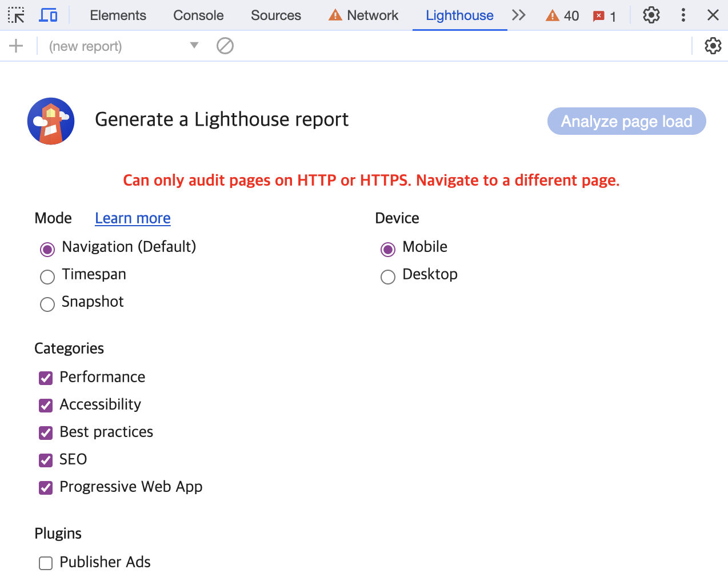
Task: Open the Sources tab
Action: [x=275, y=15]
